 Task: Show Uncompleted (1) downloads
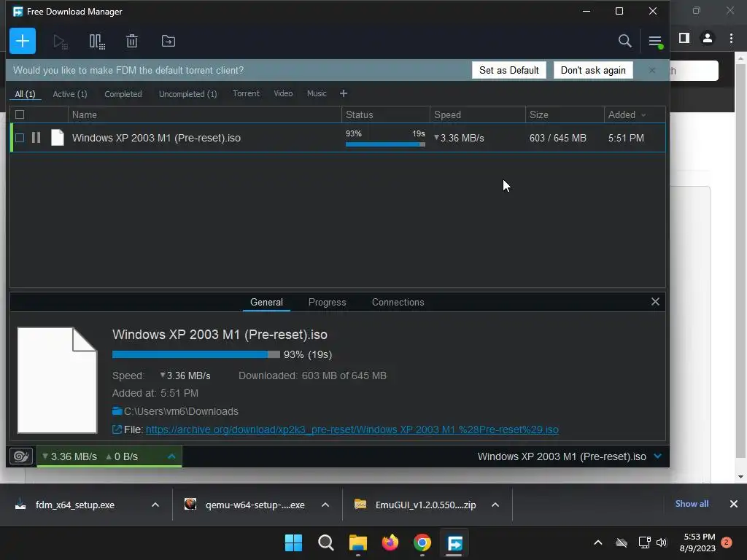click(x=187, y=94)
